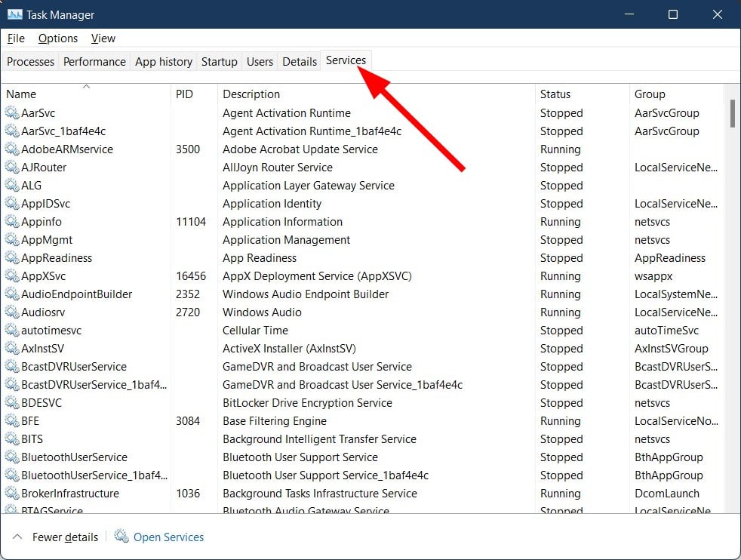Click Application Layer Gateway Service description
The image size is (741, 560).
(308, 185)
